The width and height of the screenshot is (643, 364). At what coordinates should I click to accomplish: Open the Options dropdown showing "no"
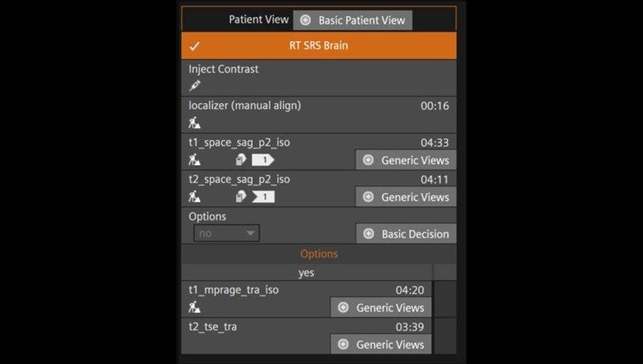227,233
